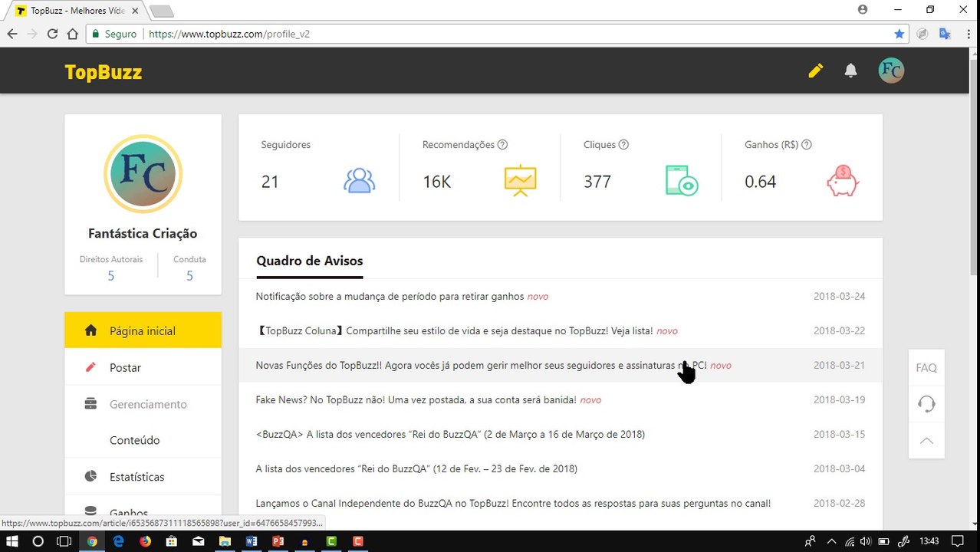The height and width of the screenshot is (552, 980).
Task: Click the help icon next to Recomendações
Action: pos(502,144)
